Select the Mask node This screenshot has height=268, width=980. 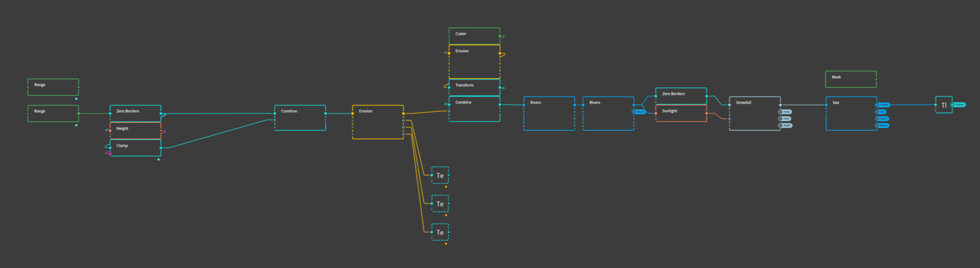pos(851,79)
